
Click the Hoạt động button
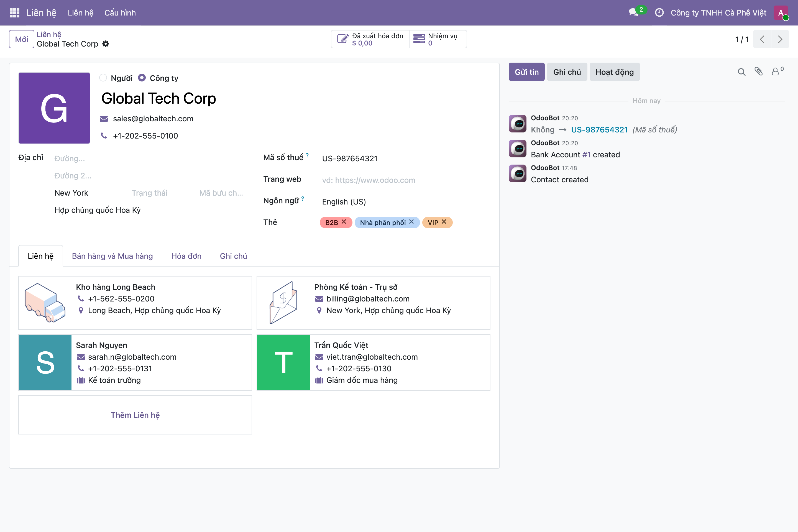615,72
